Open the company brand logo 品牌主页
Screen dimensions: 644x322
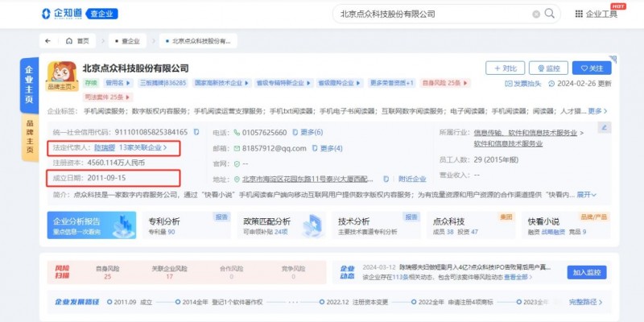point(62,76)
